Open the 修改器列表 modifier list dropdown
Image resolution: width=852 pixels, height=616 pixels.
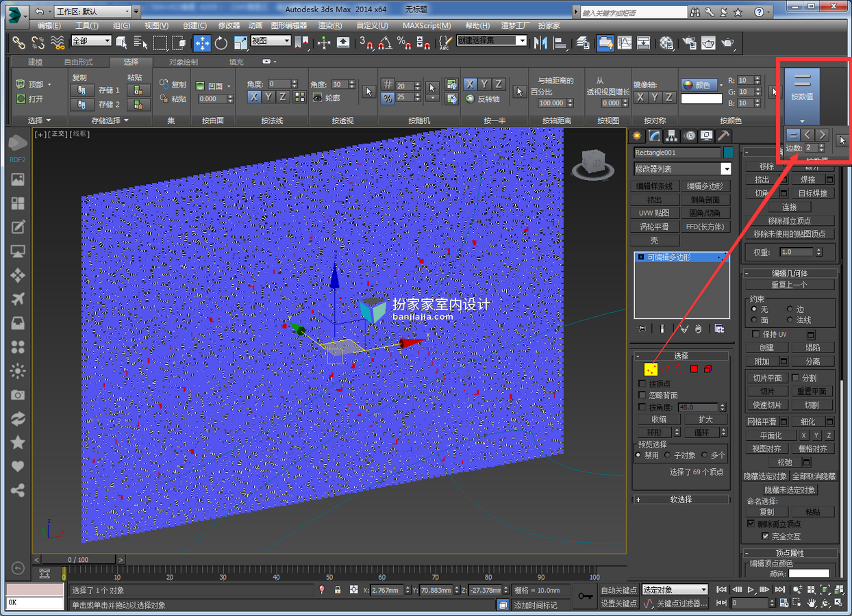click(682, 168)
